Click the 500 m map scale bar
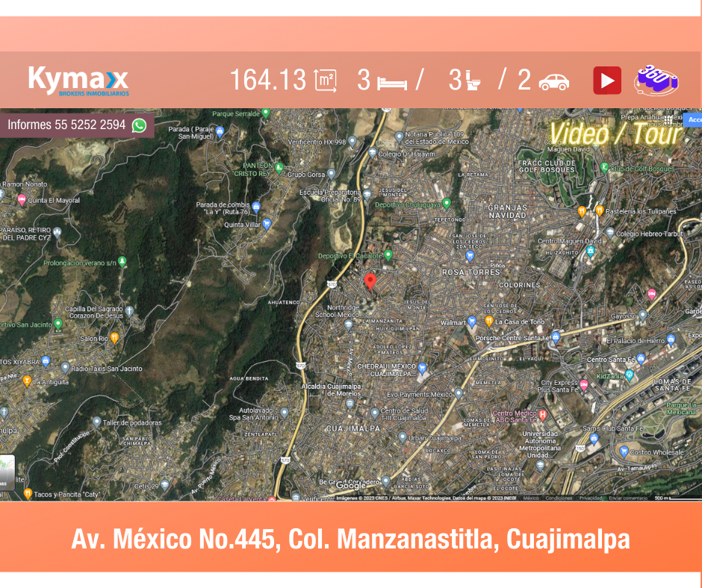702x588 pixels. (677, 498)
